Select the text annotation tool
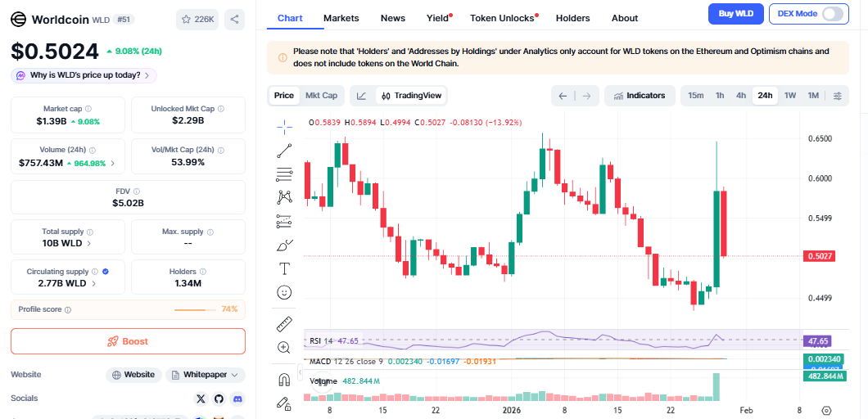 (284, 268)
